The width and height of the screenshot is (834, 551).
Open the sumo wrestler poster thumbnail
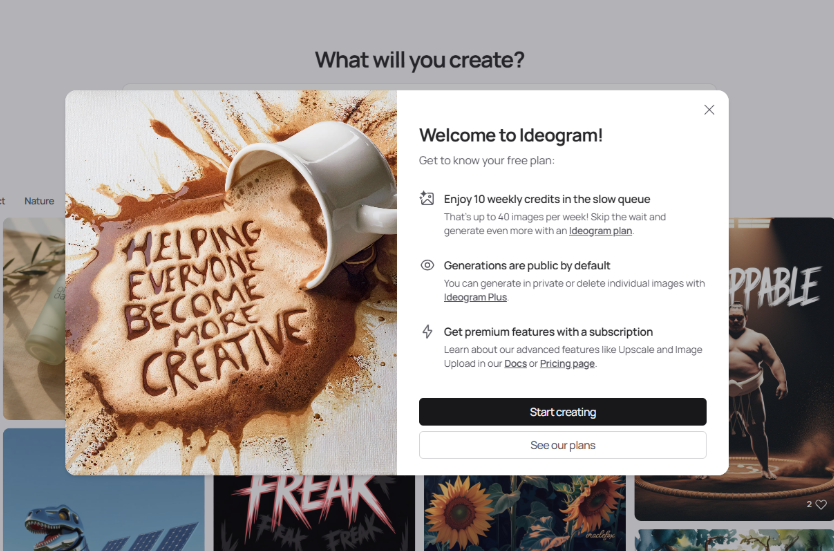click(x=781, y=369)
